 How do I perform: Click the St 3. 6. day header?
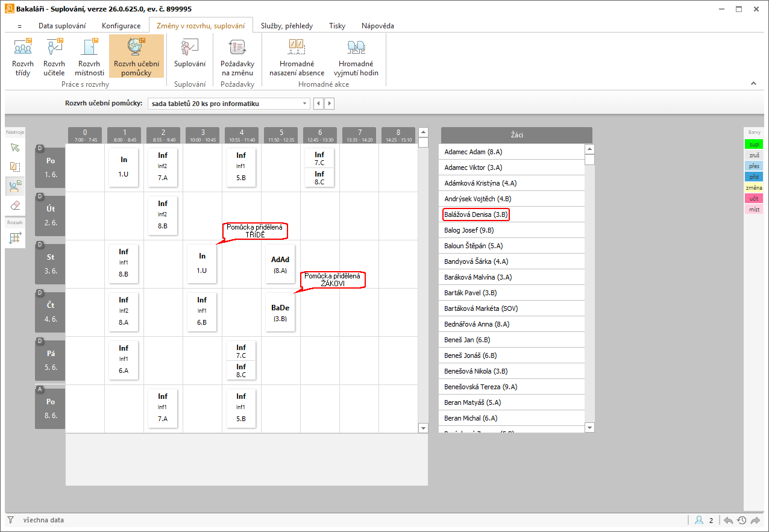pos(50,264)
